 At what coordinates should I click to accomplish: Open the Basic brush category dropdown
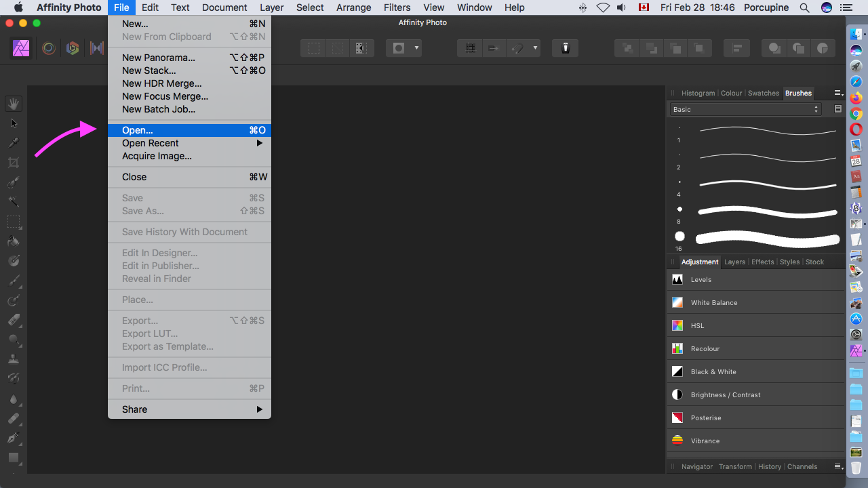(x=745, y=109)
